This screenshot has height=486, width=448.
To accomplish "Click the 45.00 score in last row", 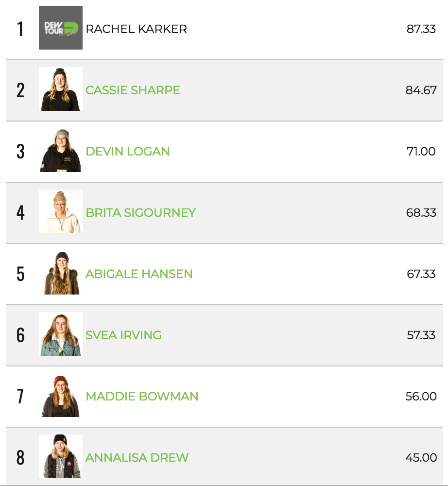I will (421, 457).
